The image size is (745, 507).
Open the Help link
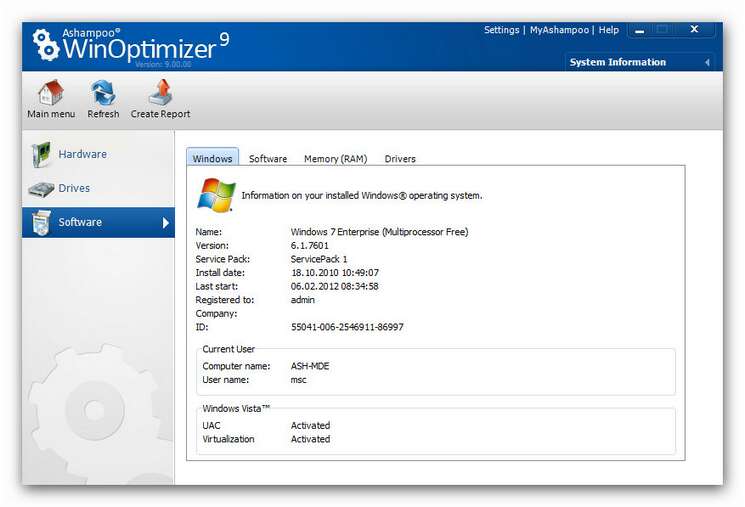[x=609, y=30]
